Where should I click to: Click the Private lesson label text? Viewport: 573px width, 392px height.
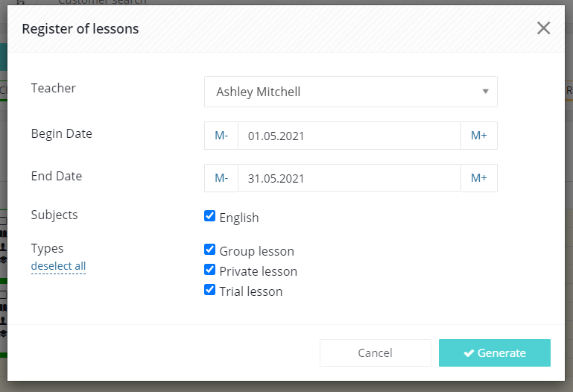click(x=259, y=271)
